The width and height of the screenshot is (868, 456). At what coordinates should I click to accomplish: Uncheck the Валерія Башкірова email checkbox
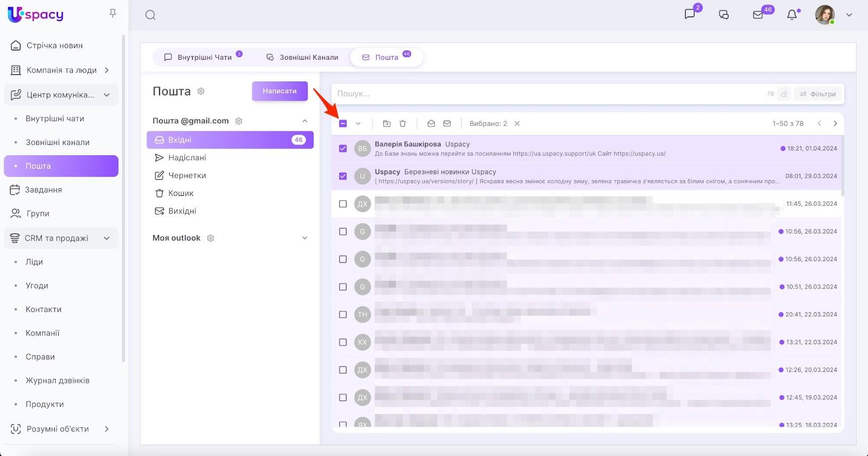click(x=343, y=149)
